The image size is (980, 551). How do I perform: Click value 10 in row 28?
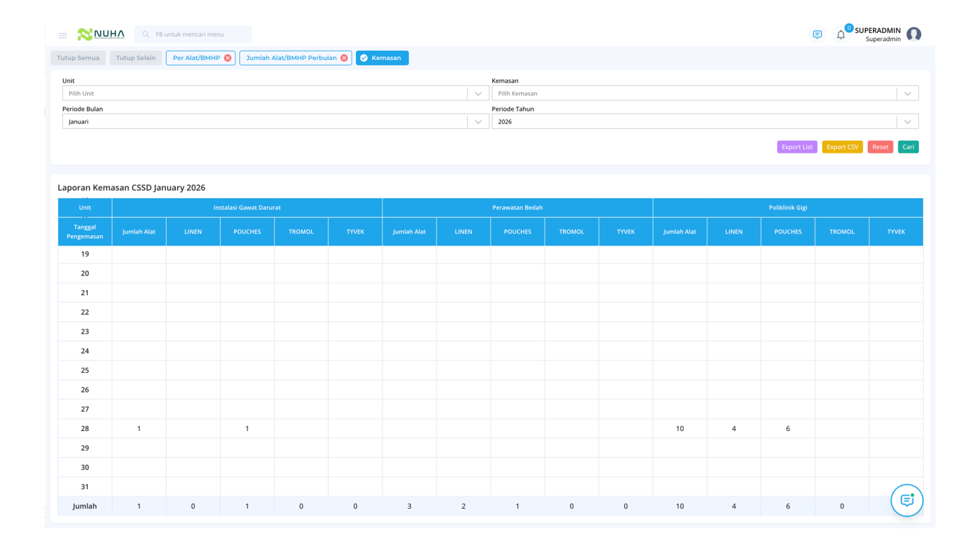point(680,429)
